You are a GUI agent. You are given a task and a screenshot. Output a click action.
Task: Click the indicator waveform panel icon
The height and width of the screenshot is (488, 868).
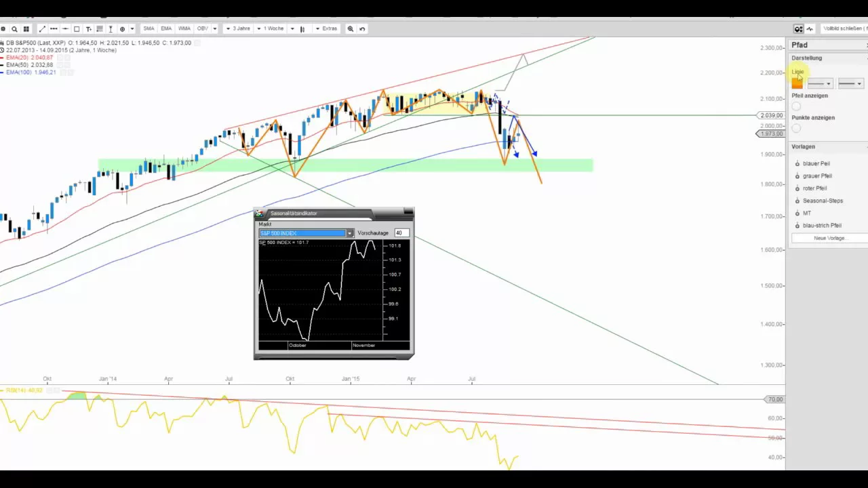(x=810, y=29)
